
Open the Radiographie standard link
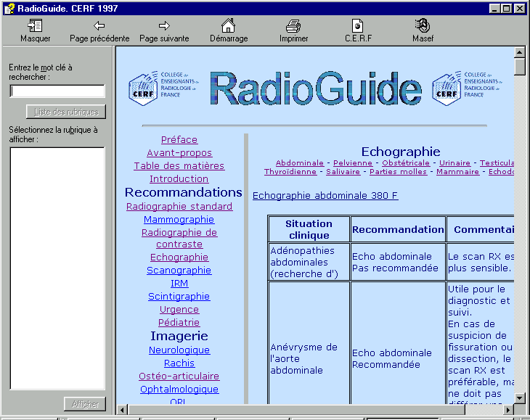click(179, 206)
